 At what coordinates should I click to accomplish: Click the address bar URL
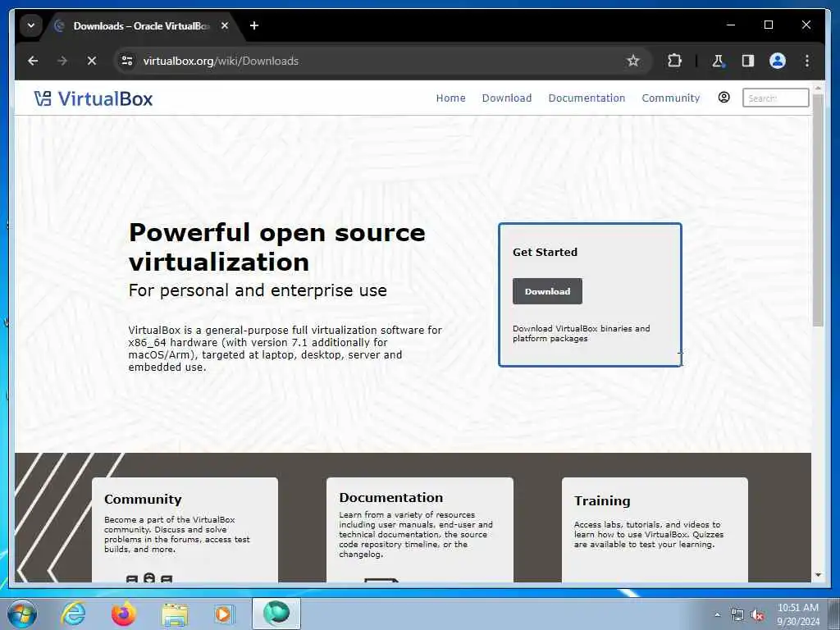tap(221, 61)
